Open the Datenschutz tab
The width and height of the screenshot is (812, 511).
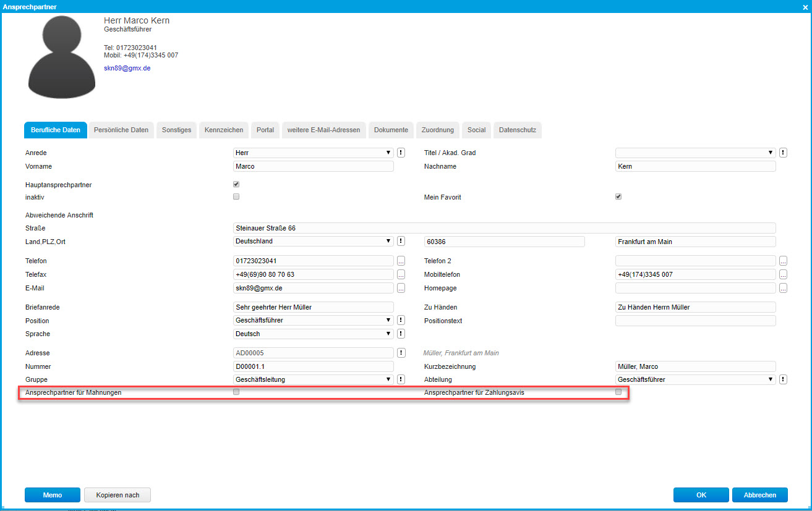[x=518, y=130]
